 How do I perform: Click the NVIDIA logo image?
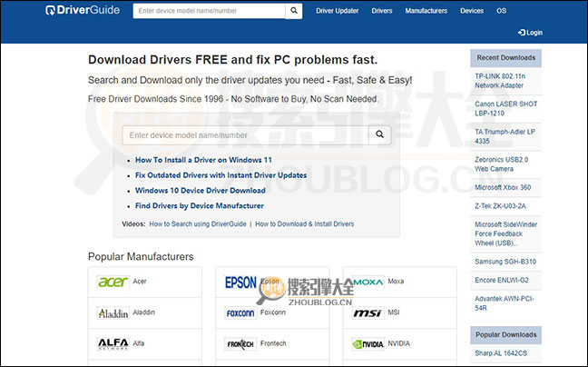tap(368, 343)
